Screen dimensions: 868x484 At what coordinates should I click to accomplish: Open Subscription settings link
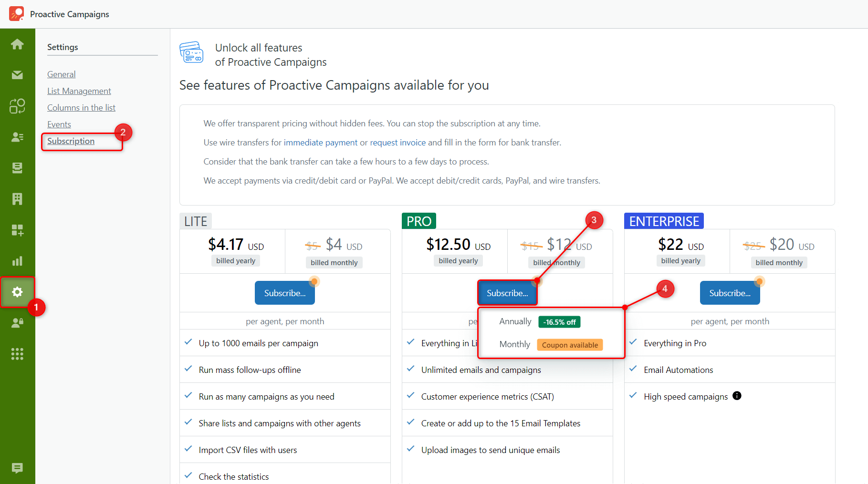coord(71,141)
